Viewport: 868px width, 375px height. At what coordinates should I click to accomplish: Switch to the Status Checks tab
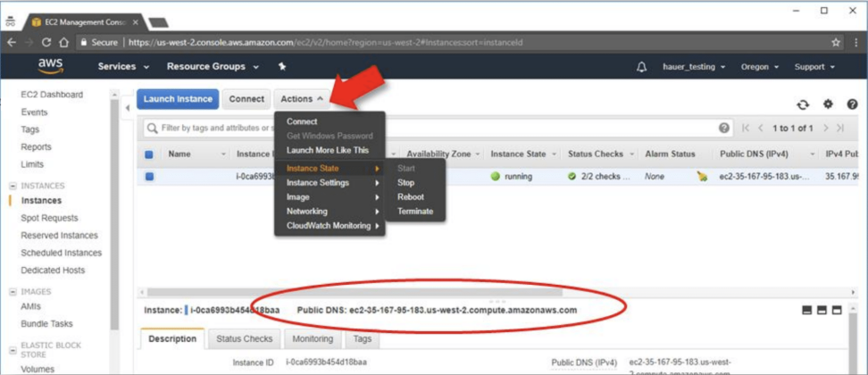pos(244,339)
